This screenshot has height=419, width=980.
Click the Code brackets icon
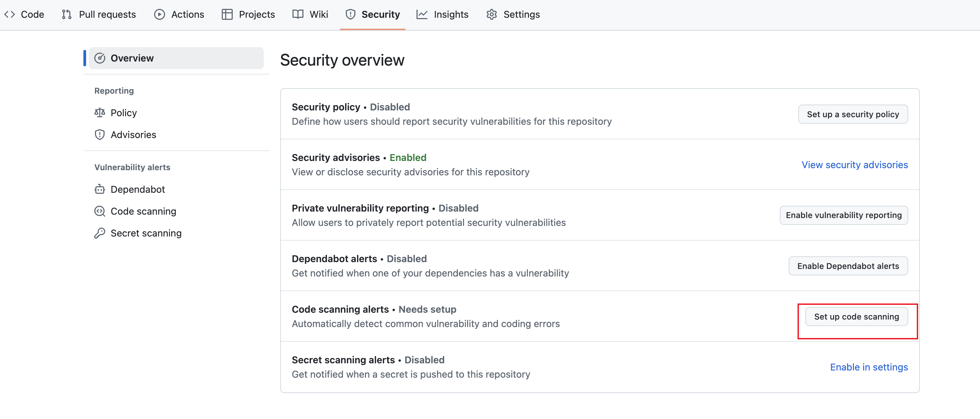[x=10, y=14]
